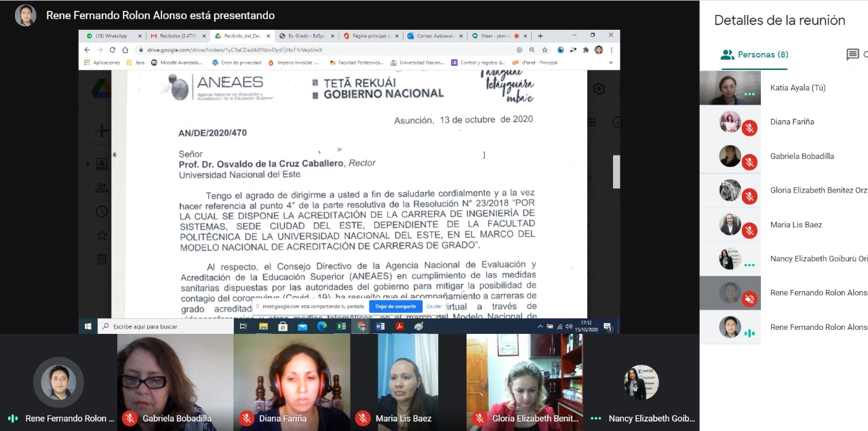Click the muted presentation audio icon for Rene Fernando

[x=749, y=299]
